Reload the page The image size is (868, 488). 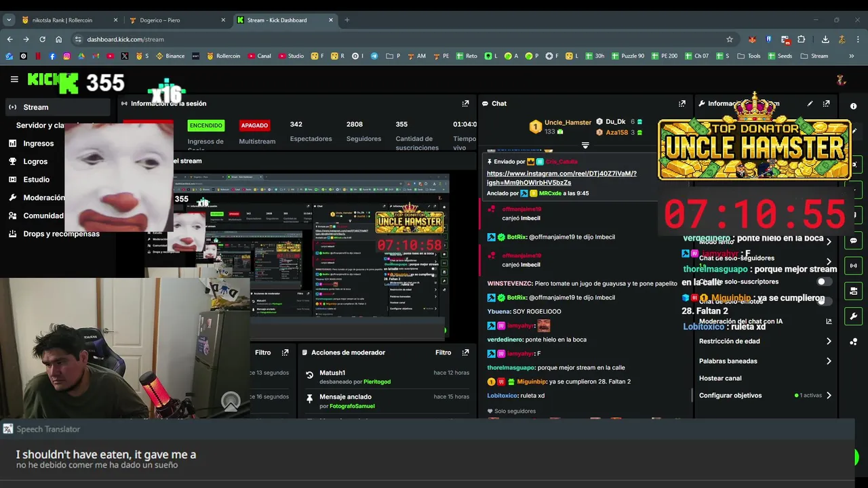coord(42,39)
